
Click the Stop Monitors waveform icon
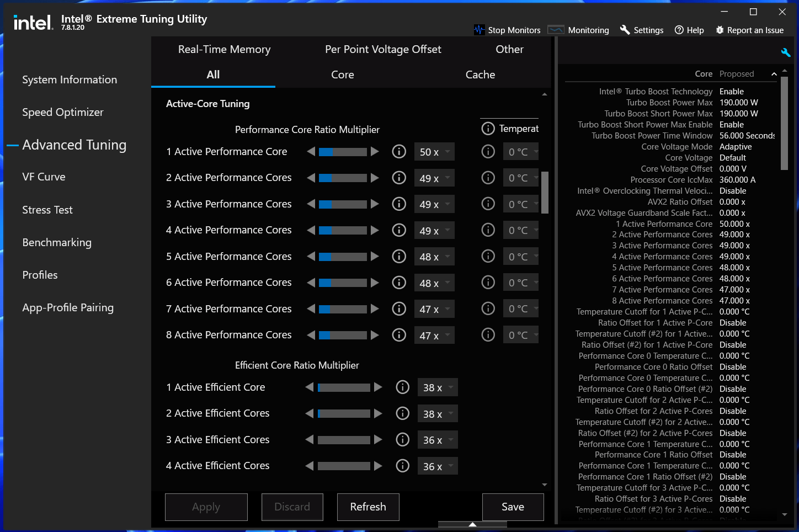(479, 30)
